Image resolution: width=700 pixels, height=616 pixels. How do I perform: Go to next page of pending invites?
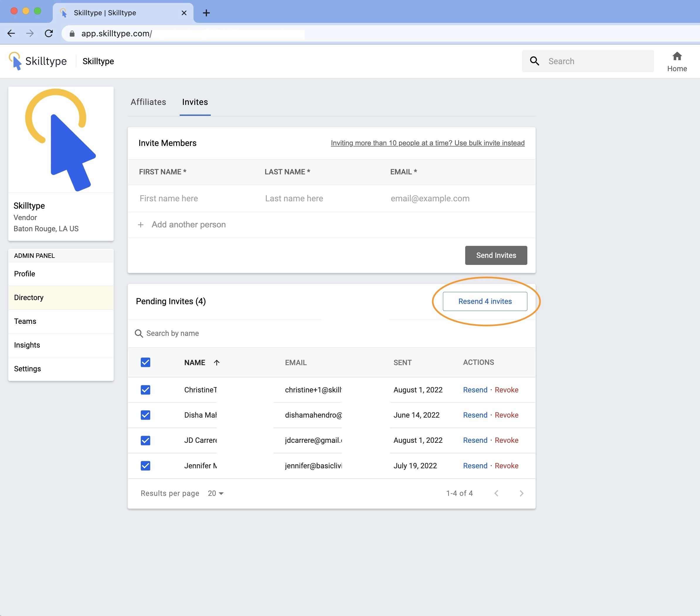521,493
